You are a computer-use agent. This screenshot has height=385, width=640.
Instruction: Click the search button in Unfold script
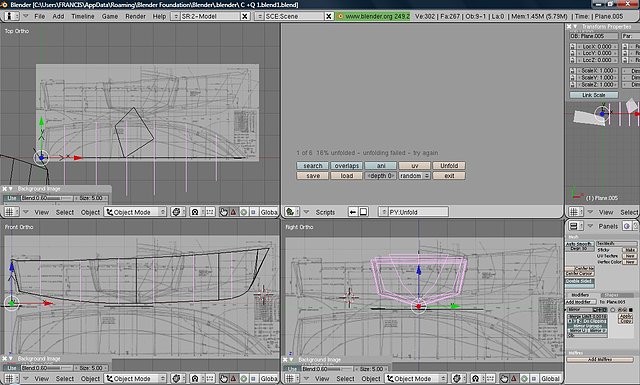pyautogui.click(x=313, y=166)
